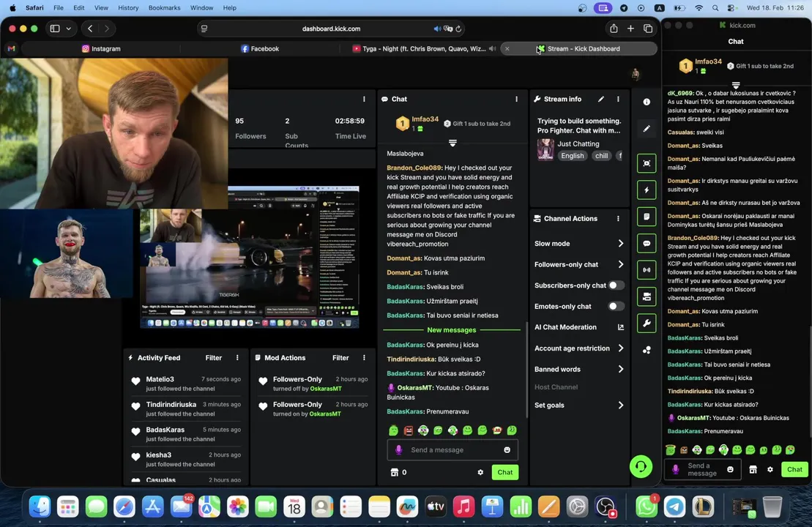Screen dimensions: 812x527
Task: Click message input in popout chat window
Action: click(702, 469)
